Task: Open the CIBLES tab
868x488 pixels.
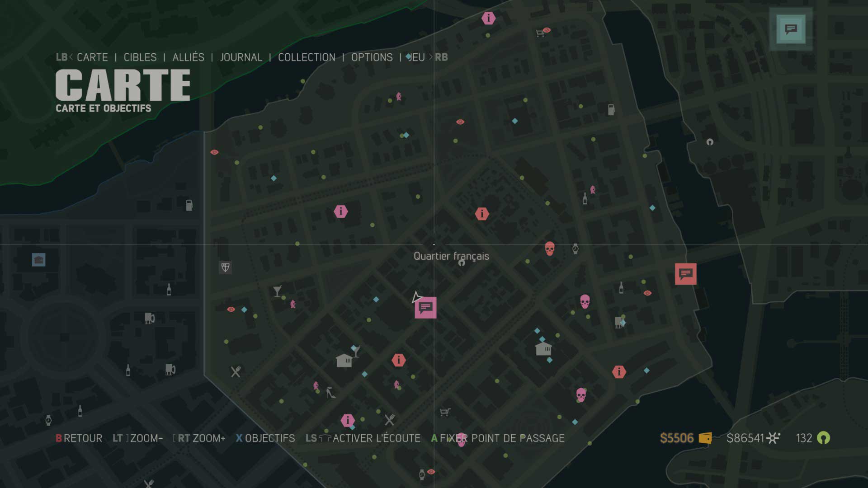Action: (x=140, y=57)
